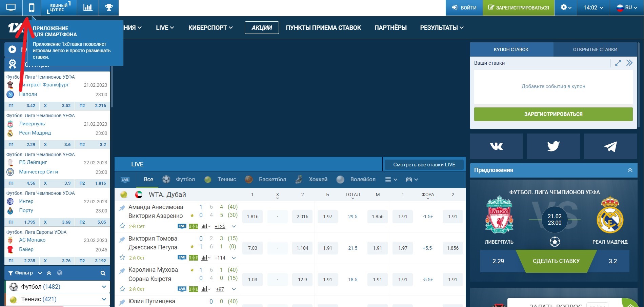Viewport: 644px width, 307px height.
Task: Click the Наполи team link
Action: coord(28,94)
